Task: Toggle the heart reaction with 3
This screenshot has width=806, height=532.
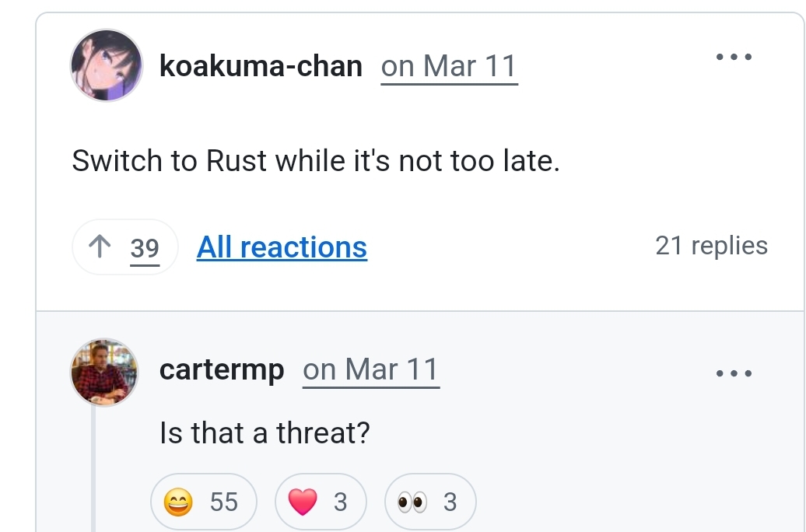Action: tap(321, 502)
